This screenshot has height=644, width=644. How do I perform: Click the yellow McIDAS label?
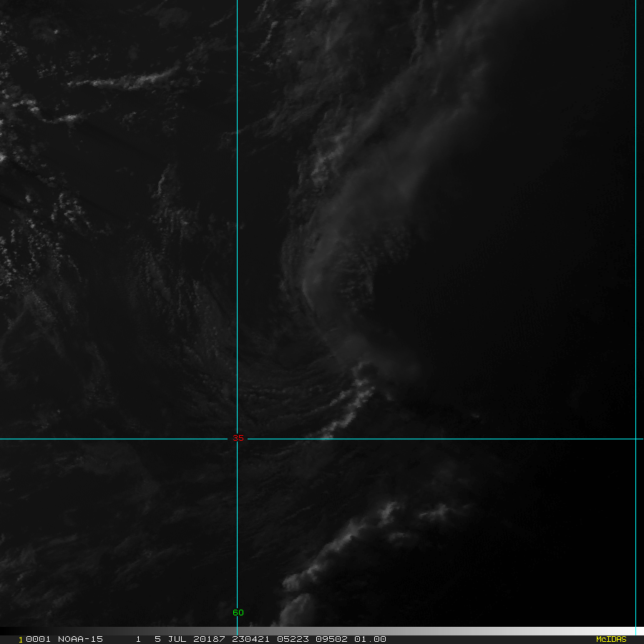pyautogui.click(x=610, y=639)
